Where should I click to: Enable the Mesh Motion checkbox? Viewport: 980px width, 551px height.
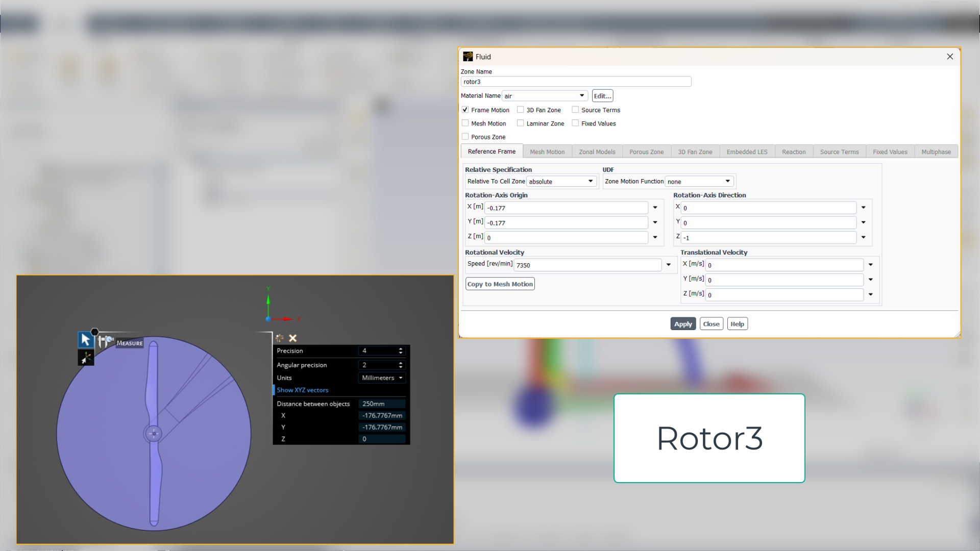click(465, 123)
